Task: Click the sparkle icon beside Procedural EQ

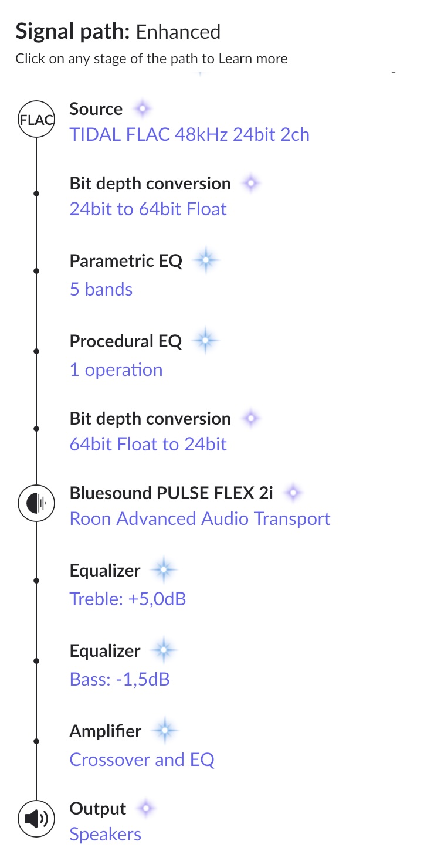Action: [205, 341]
